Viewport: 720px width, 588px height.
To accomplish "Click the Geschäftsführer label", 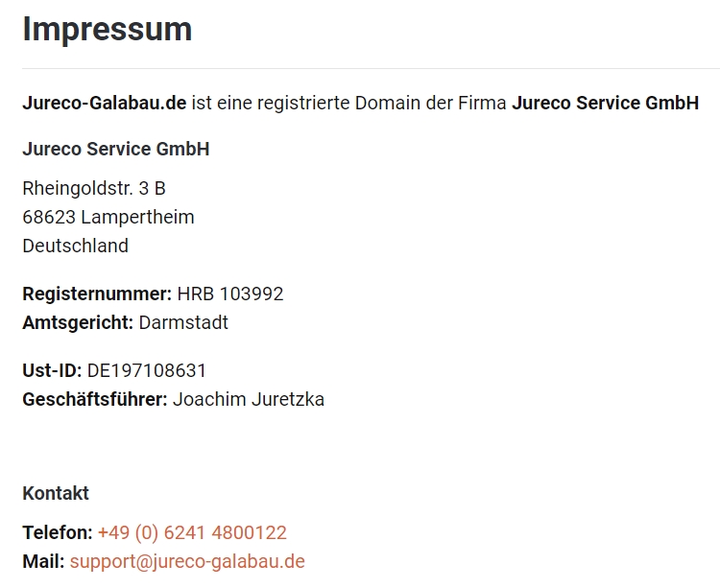I will (x=95, y=399).
